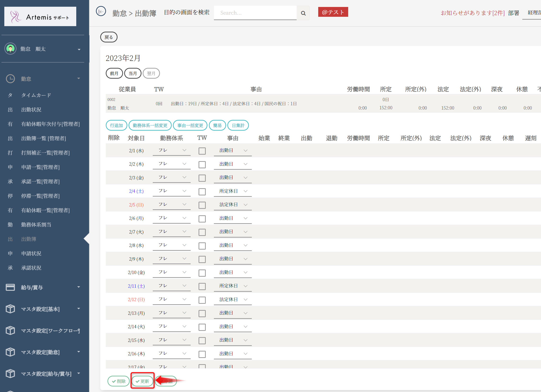The width and height of the screenshot is (541, 392).
Task: Open 勤務体系割当 in the sidebar
Action: (x=36, y=225)
